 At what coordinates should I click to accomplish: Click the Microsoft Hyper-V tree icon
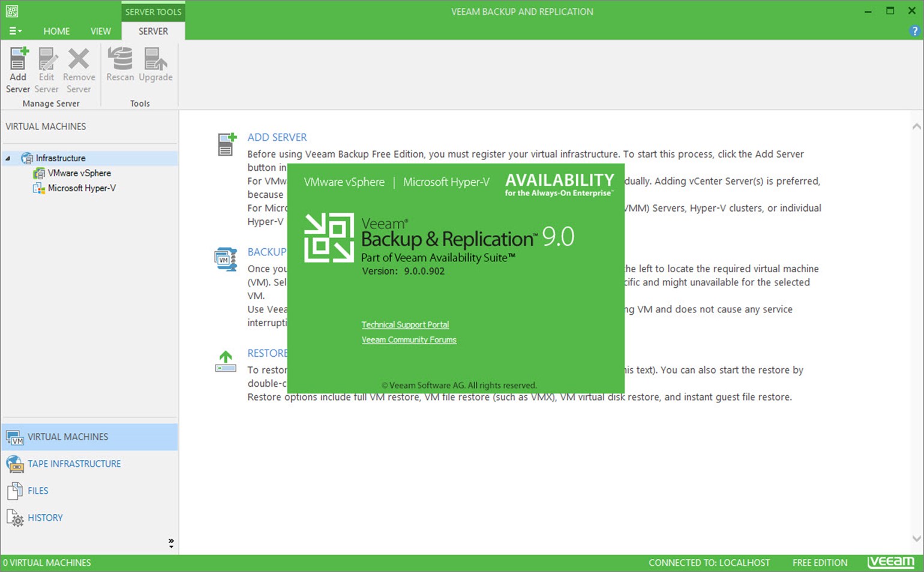(x=39, y=188)
